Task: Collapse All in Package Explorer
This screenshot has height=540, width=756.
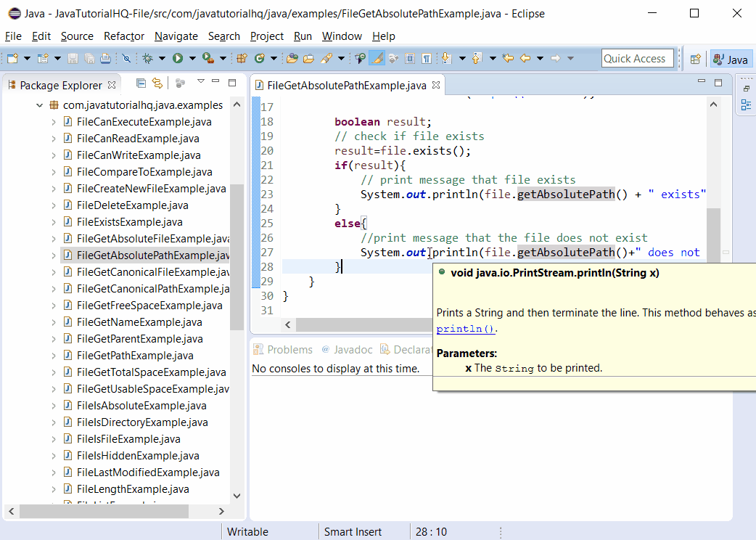Action: tap(141, 83)
